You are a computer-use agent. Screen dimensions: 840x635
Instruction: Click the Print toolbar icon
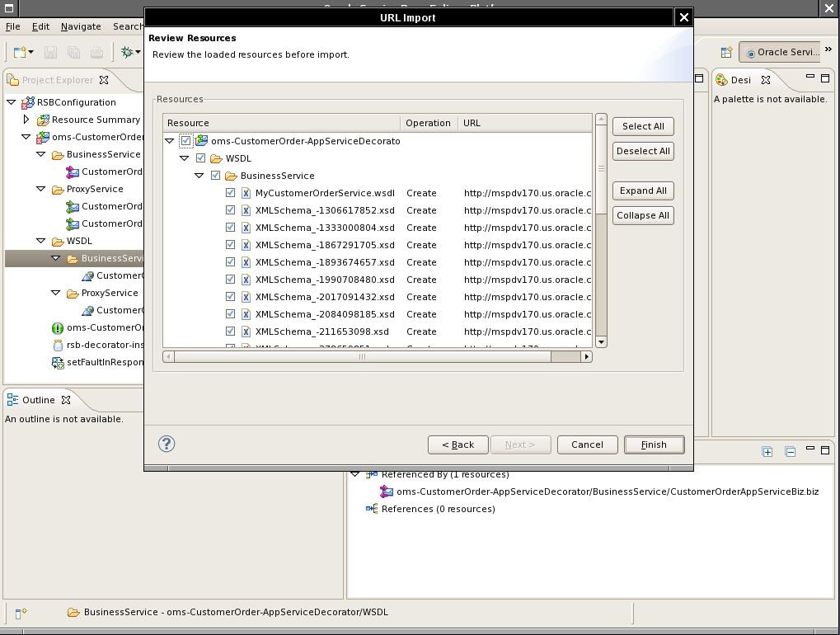coord(96,52)
